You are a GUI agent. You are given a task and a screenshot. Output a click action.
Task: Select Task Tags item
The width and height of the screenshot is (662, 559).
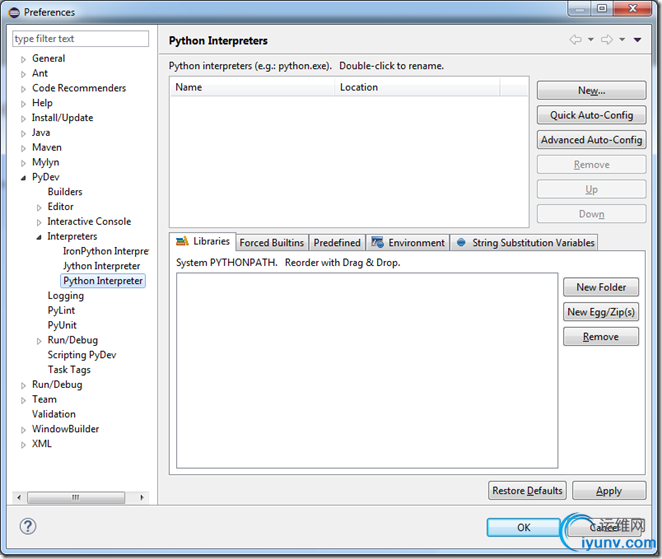[x=69, y=369]
